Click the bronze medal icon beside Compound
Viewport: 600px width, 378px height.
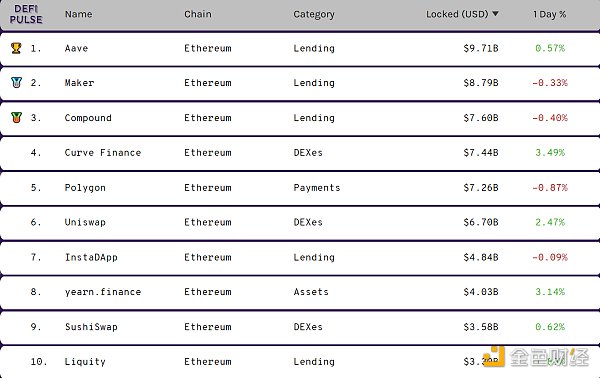16,117
